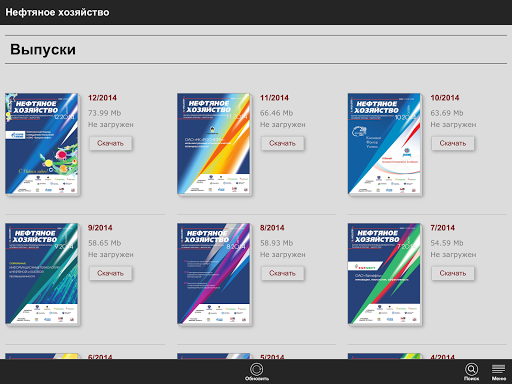Open the Меню hamburger icon
This screenshot has height=384, width=512.
coord(499,372)
